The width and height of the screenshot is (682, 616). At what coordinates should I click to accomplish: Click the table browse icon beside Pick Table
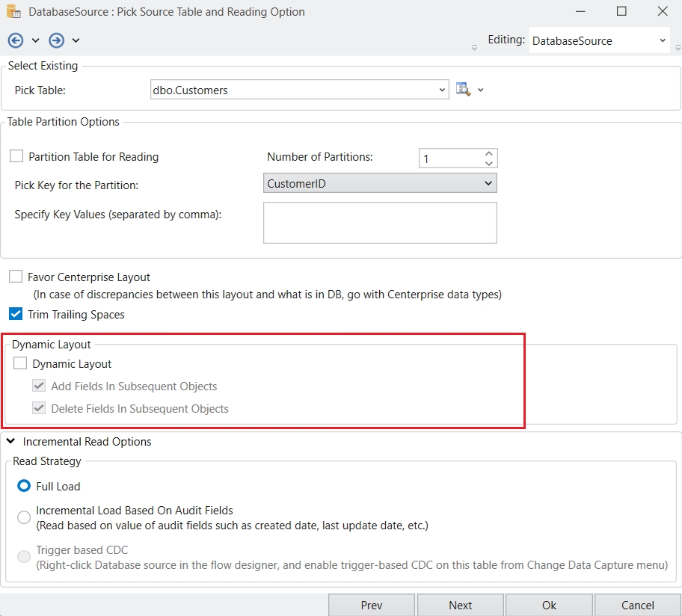[x=464, y=90]
